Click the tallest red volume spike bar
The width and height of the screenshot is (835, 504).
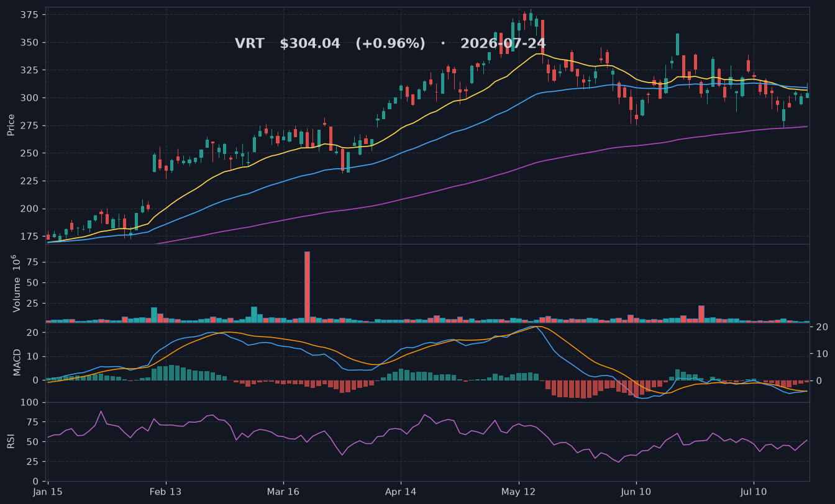point(307,287)
